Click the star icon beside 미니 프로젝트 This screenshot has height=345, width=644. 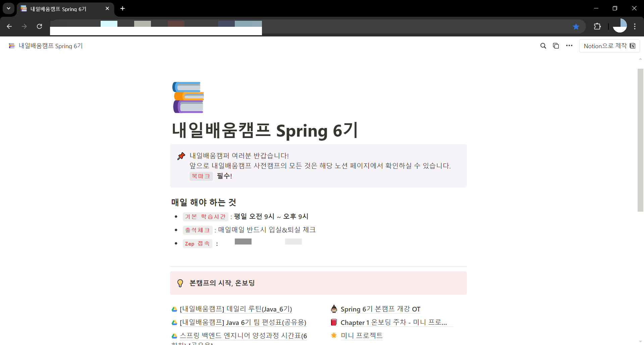[334, 335]
